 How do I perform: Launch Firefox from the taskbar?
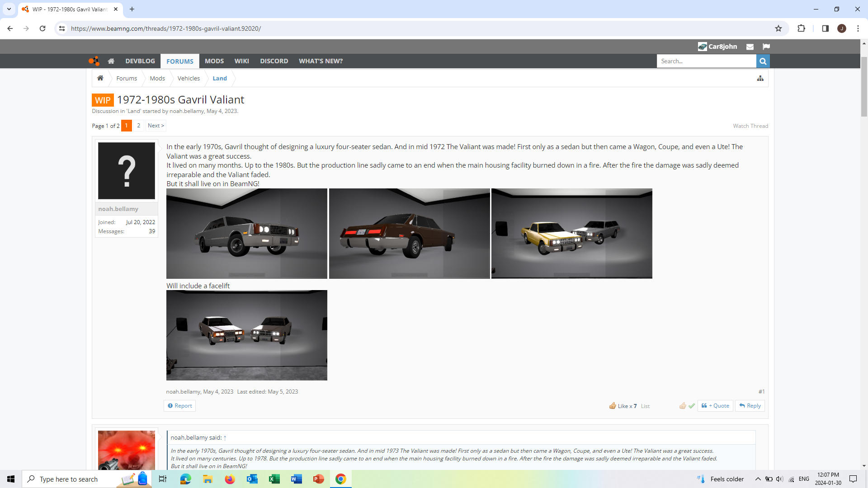230,479
